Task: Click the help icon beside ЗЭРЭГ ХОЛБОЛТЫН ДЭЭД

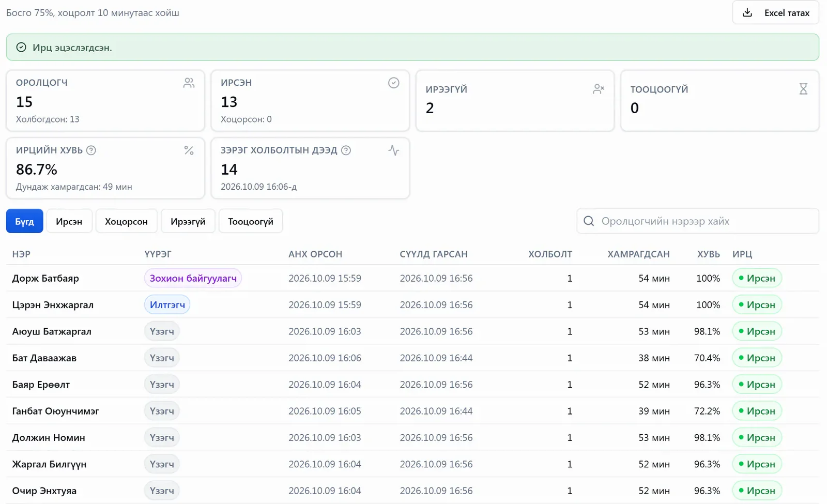Action: [346, 150]
